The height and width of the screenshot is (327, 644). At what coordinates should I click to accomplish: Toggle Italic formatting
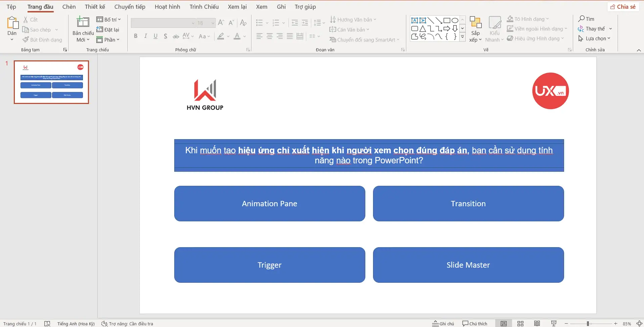click(x=145, y=36)
